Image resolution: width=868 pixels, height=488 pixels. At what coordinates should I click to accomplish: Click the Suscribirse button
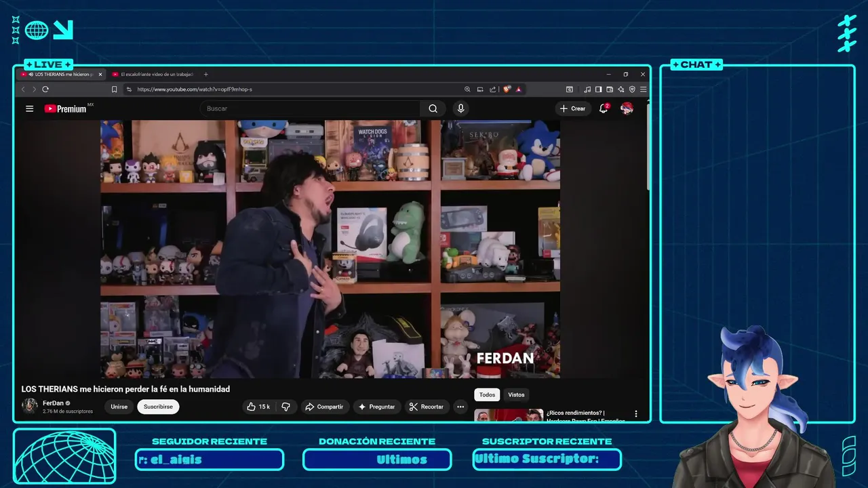tap(158, 407)
